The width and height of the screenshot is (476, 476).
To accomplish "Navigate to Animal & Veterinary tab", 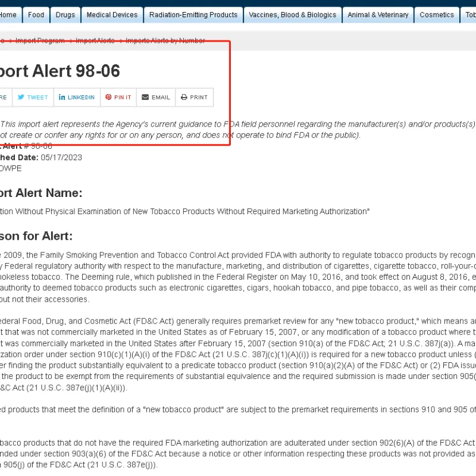I will pyautogui.click(x=378, y=15).
